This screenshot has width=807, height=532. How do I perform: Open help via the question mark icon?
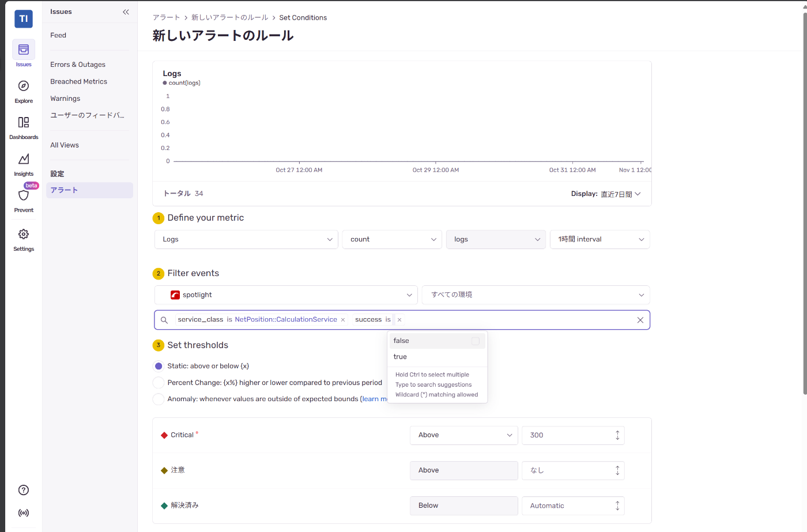[23, 489]
